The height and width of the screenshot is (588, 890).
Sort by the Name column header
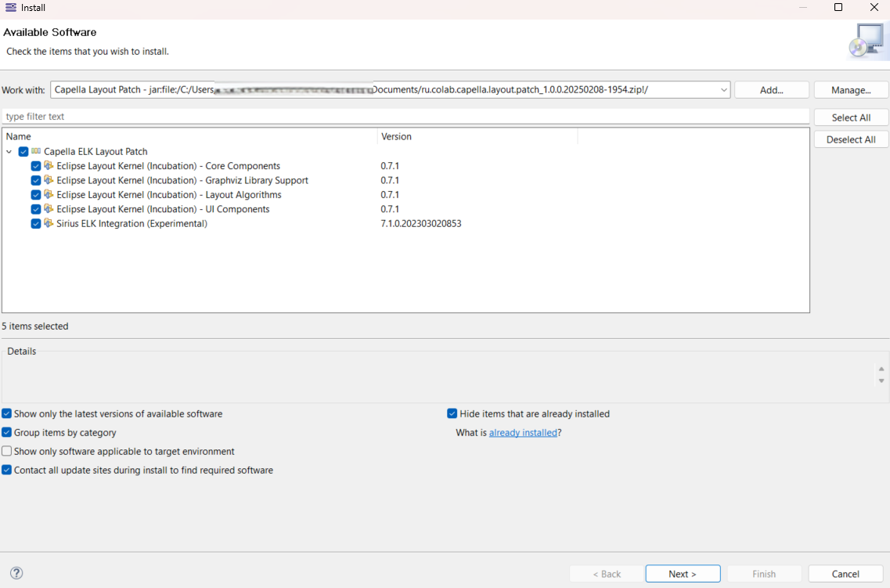point(188,136)
